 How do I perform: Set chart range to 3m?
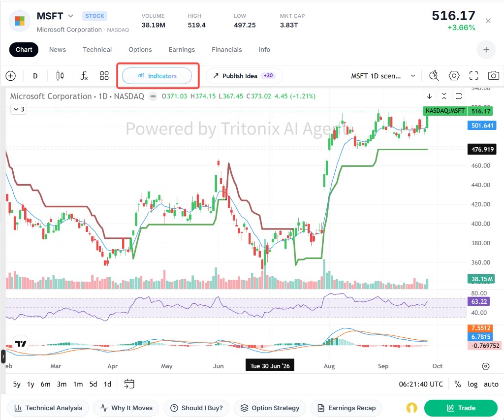coord(62,384)
